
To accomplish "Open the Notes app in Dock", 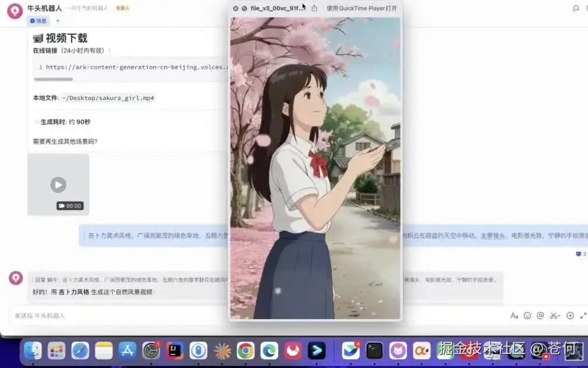I will click(104, 351).
